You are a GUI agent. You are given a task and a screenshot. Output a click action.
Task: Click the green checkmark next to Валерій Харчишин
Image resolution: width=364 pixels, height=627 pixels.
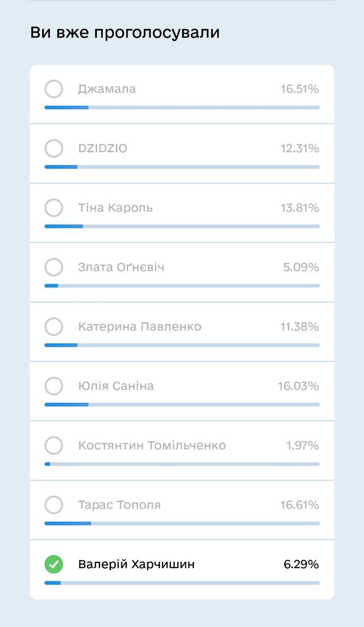[54, 564]
